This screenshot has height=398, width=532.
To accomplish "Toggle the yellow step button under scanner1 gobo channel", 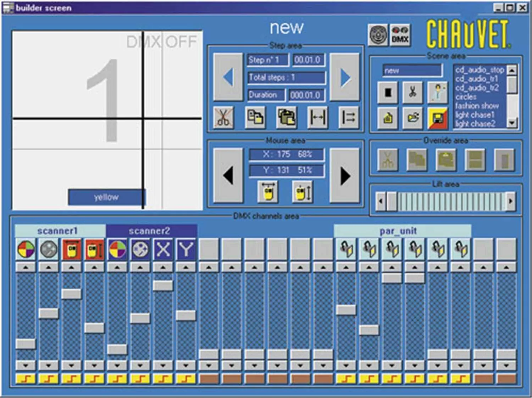I will [x=49, y=378].
